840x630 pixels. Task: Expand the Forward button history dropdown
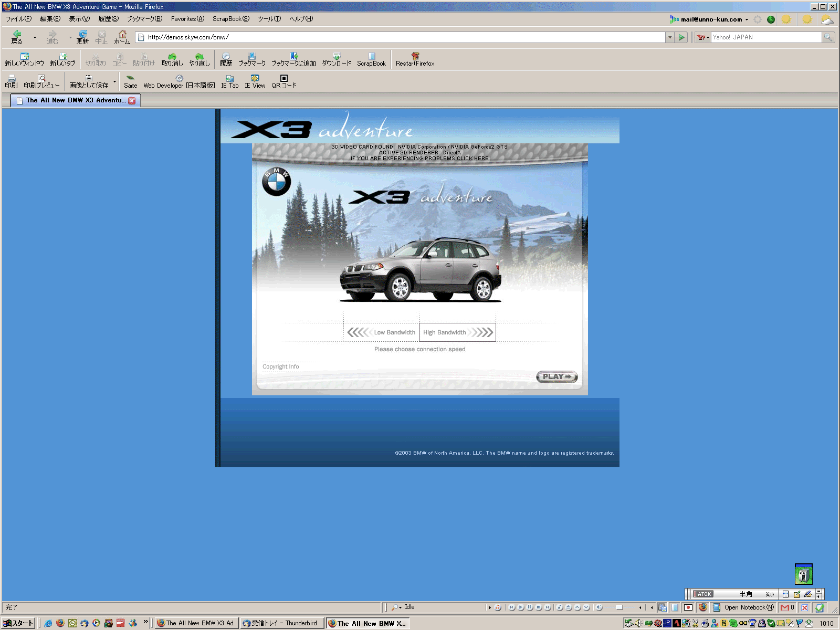70,37
